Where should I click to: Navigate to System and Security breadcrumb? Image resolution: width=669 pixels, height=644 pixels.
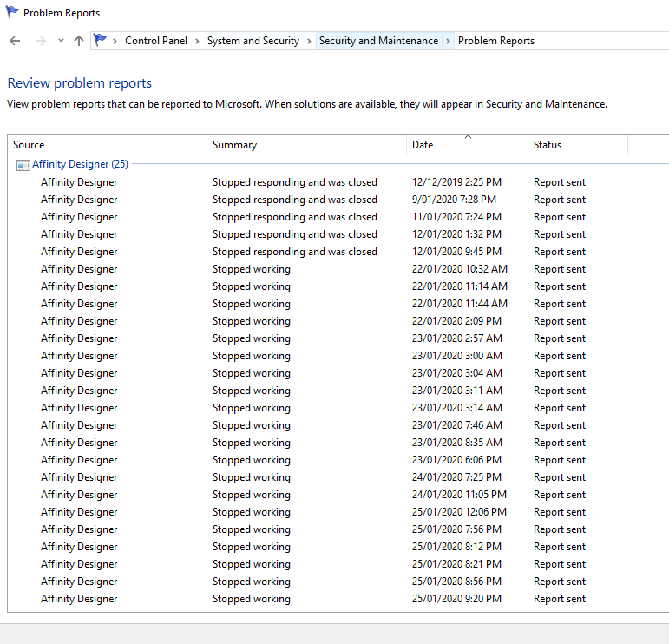point(253,41)
